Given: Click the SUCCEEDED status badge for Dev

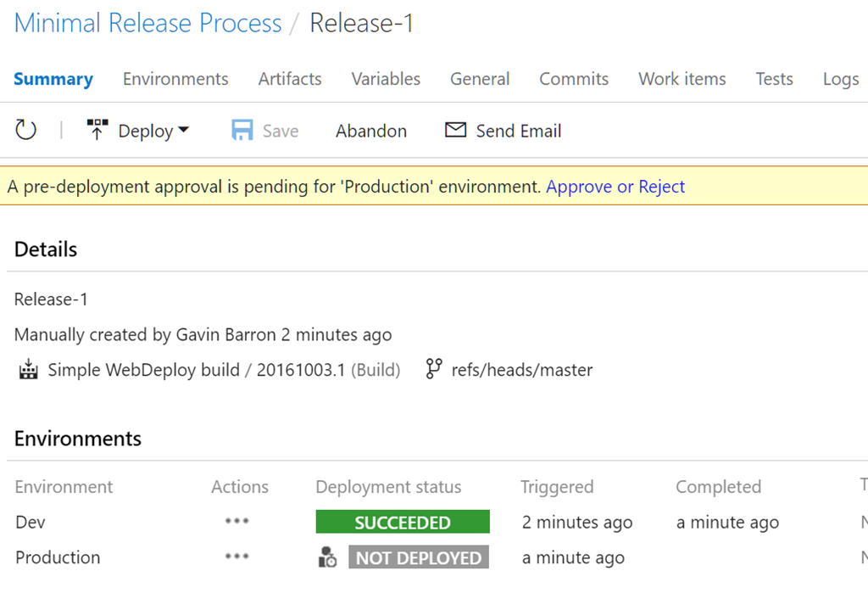Looking at the screenshot, I should (x=403, y=522).
